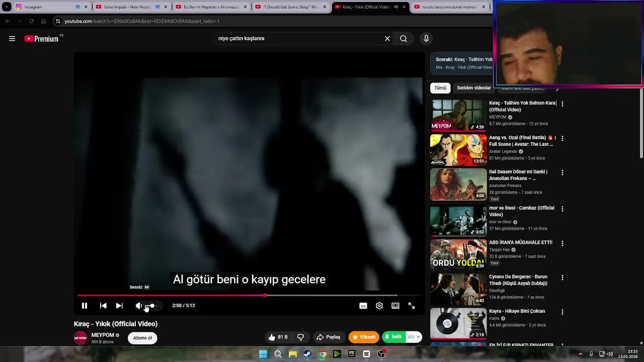Open options for Kıraç - Talihim Yok video

tap(562, 104)
